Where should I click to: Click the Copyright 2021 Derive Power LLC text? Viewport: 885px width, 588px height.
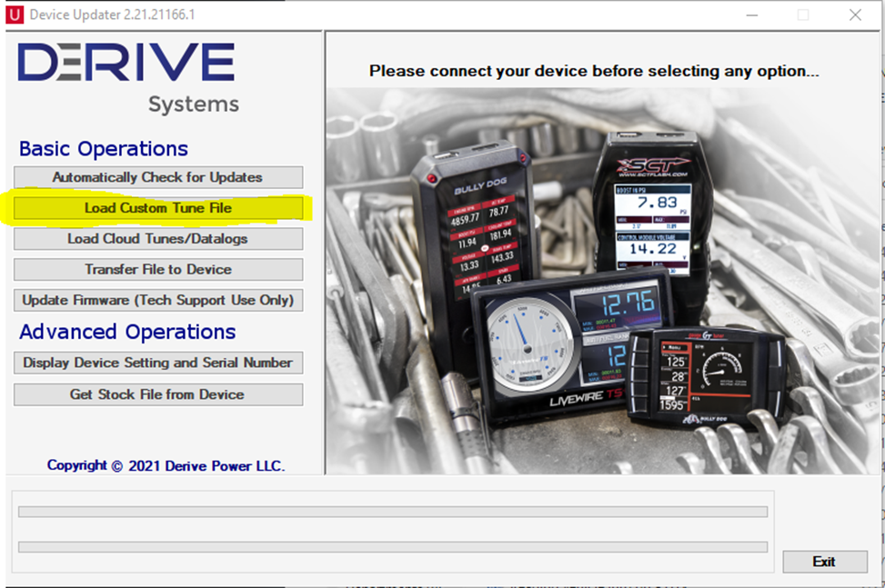click(x=166, y=465)
